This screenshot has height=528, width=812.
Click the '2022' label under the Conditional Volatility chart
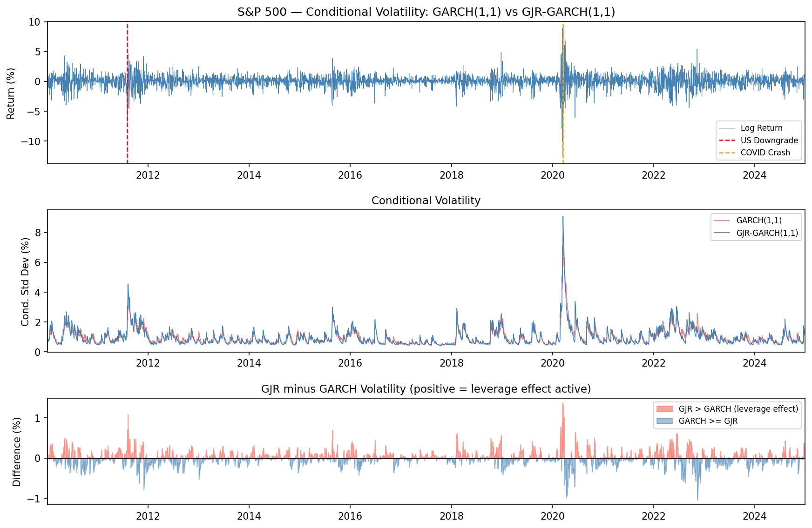point(654,363)
